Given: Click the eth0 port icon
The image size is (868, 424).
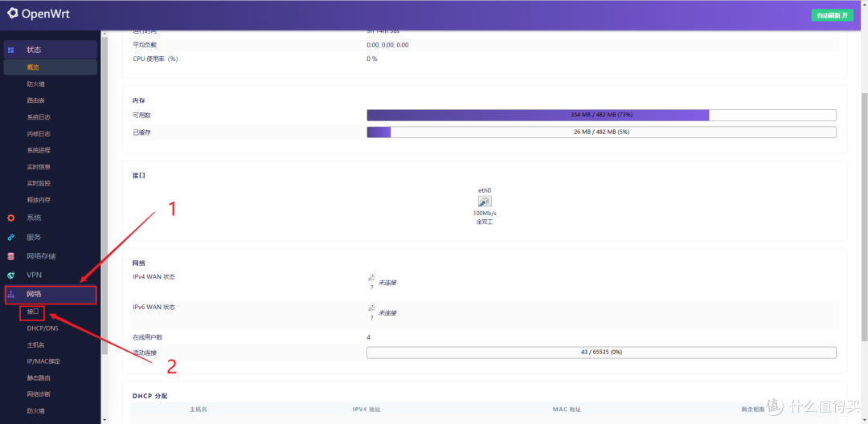Looking at the screenshot, I should coord(485,202).
